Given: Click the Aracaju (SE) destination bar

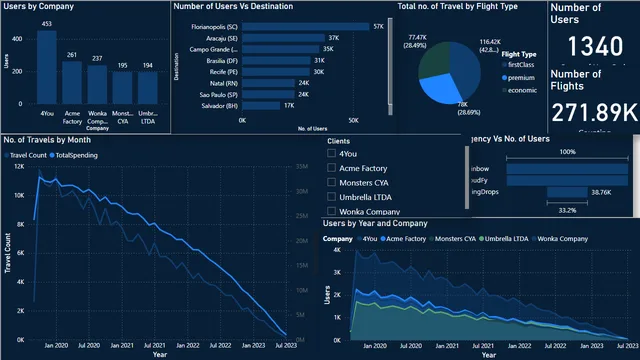Looking at the screenshot, I should coord(283,38).
